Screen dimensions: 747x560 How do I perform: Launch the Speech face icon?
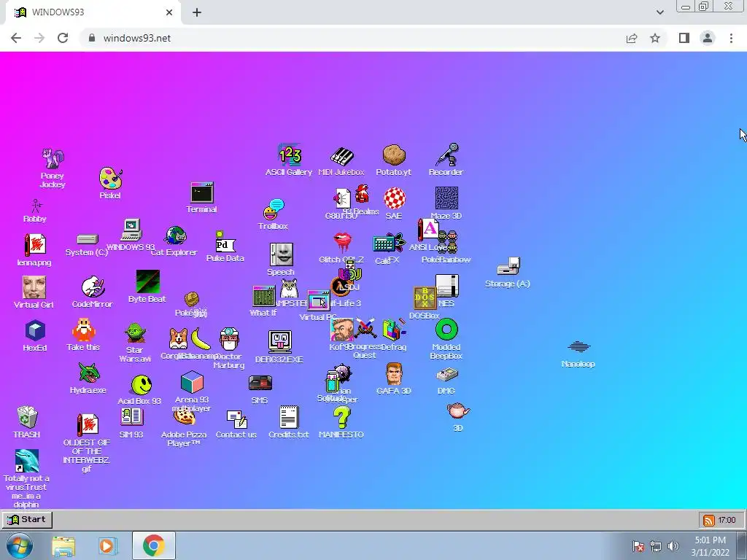coord(281,254)
